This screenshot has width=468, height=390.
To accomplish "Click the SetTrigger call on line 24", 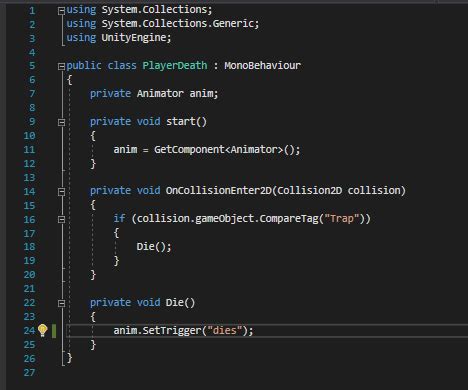I will pos(172,330).
